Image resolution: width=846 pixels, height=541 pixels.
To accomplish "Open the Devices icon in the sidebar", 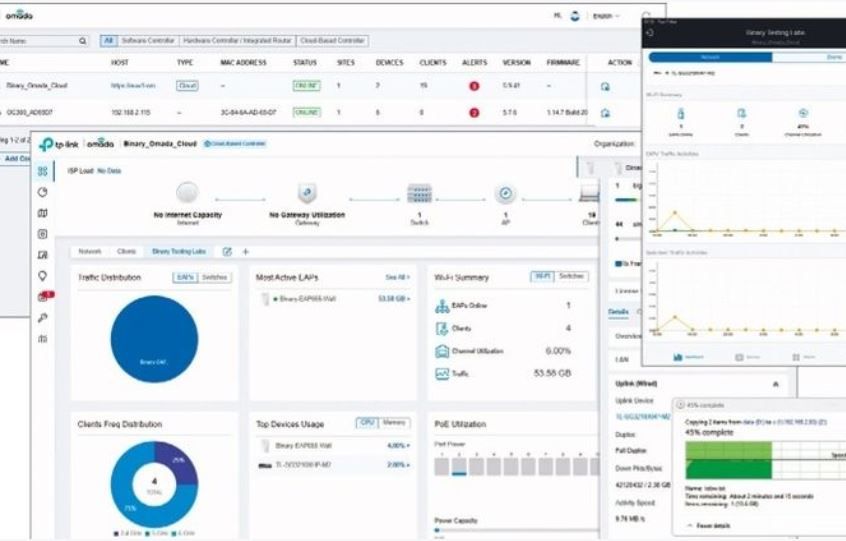I will [43, 234].
